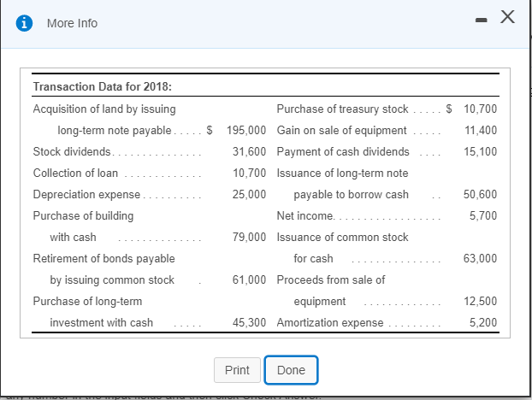The image size is (532, 400).
Task: Click 'Acquisition of land by issuing' label
Action: click(x=104, y=109)
